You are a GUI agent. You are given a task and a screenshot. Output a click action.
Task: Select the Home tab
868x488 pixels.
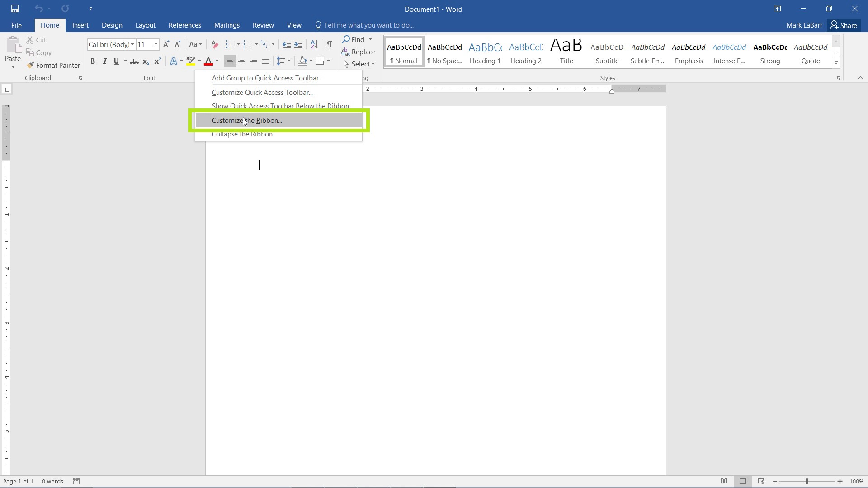(49, 25)
